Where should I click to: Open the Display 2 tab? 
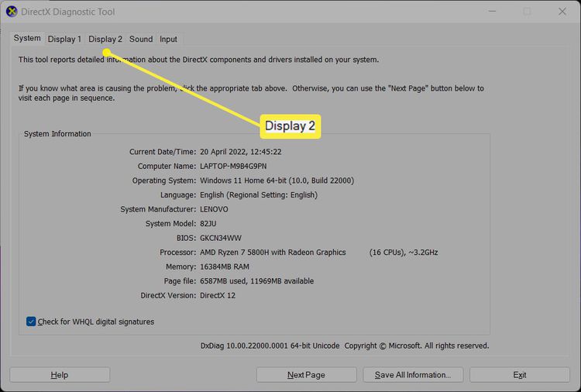click(105, 39)
